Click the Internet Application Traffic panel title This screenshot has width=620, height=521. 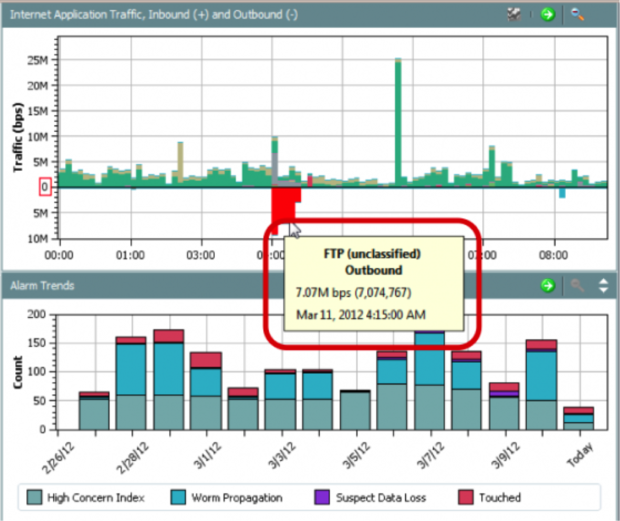click(154, 15)
